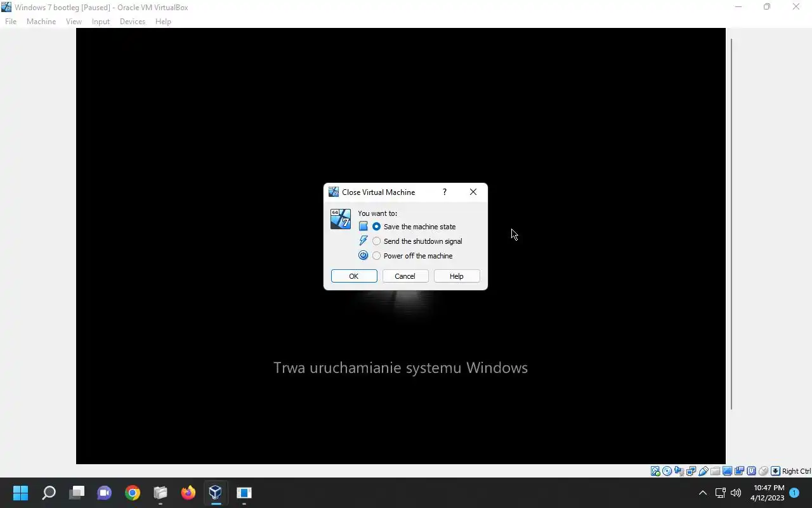
Task: Click the power off symbol icon
Action: tap(363, 255)
